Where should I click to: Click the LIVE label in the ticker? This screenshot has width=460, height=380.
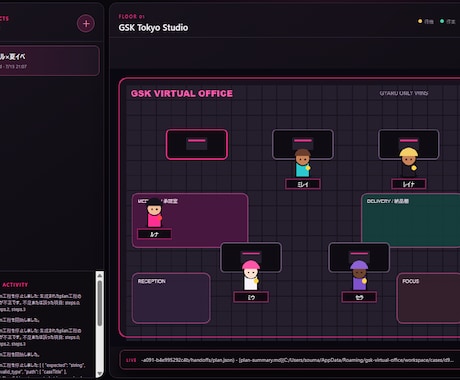click(x=131, y=360)
